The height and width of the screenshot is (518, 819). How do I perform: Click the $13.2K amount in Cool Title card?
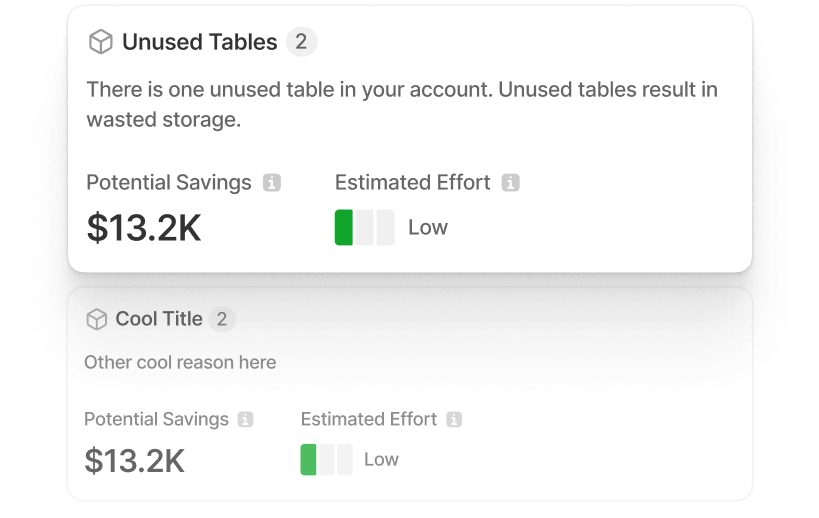click(x=134, y=460)
